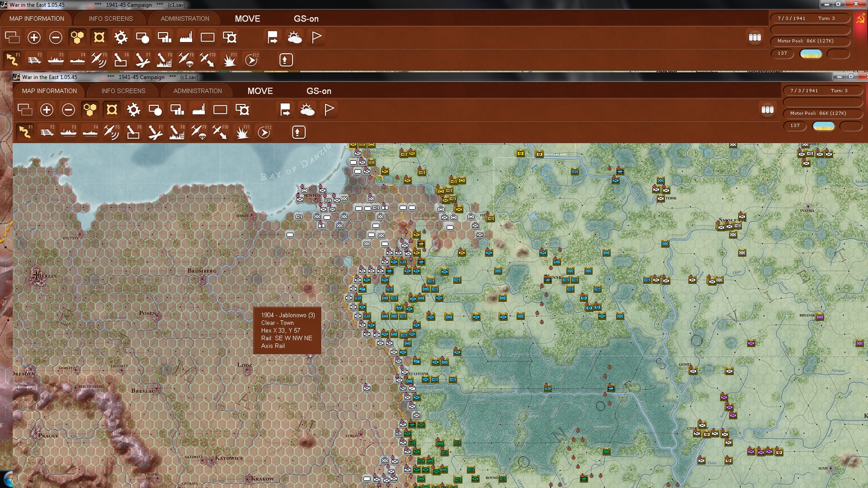868x488 pixels.
Task: Click the stacked counters icon in front window
Action: [768, 109]
